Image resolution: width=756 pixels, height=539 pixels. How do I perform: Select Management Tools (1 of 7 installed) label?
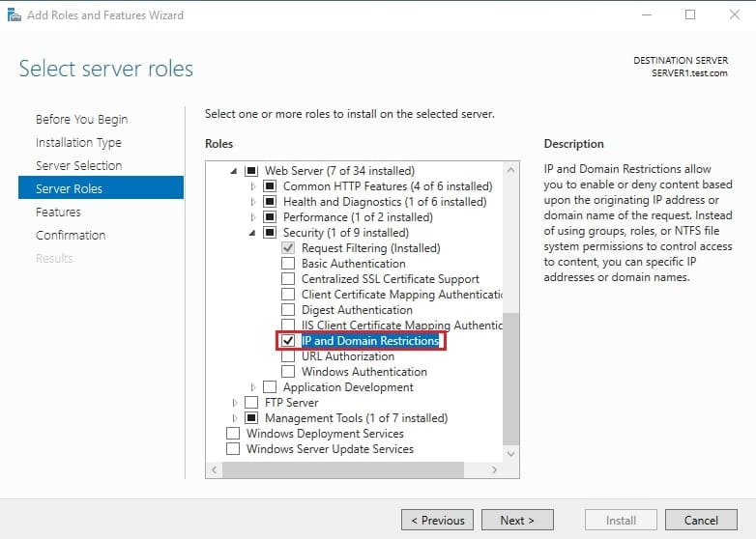[356, 417]
